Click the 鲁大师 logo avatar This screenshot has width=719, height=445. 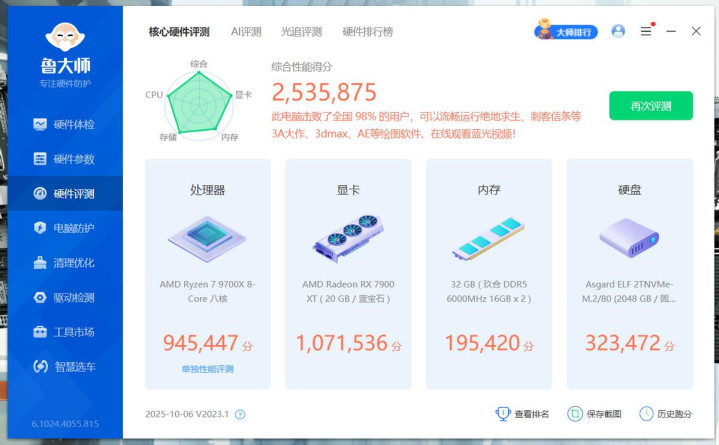tap(65, 37)
